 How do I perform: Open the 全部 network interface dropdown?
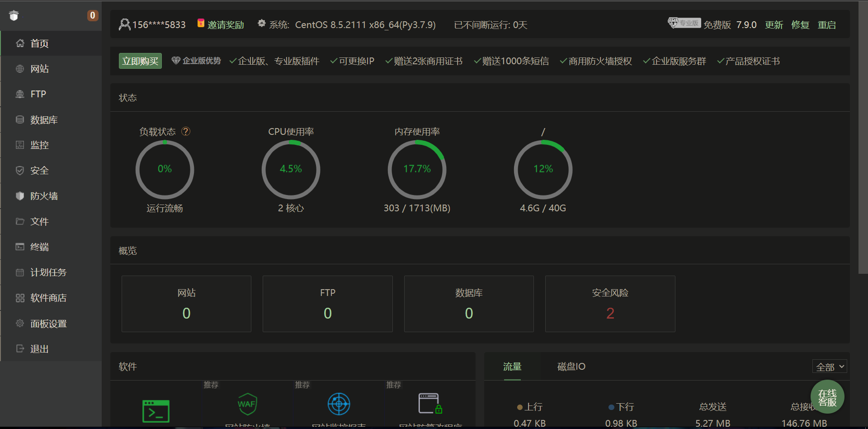coord(830,367)
